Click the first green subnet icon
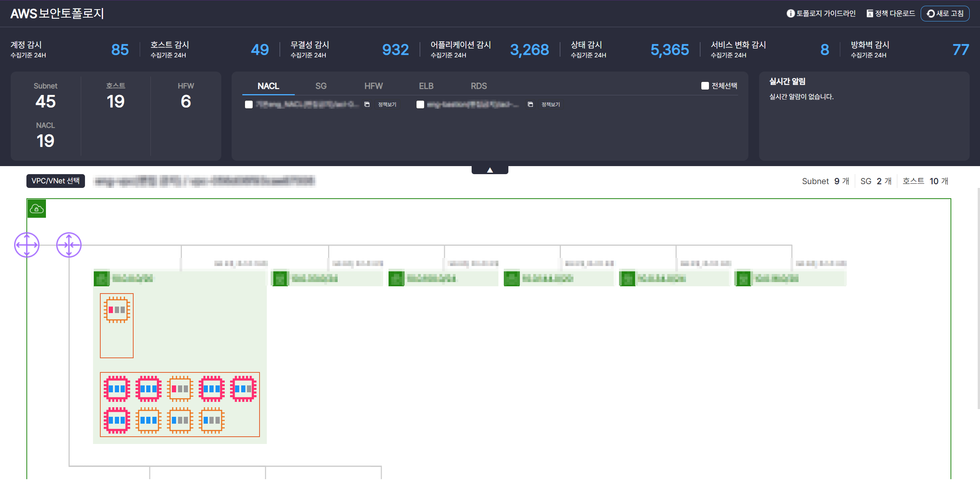980x483 pixels. point(102,279)
